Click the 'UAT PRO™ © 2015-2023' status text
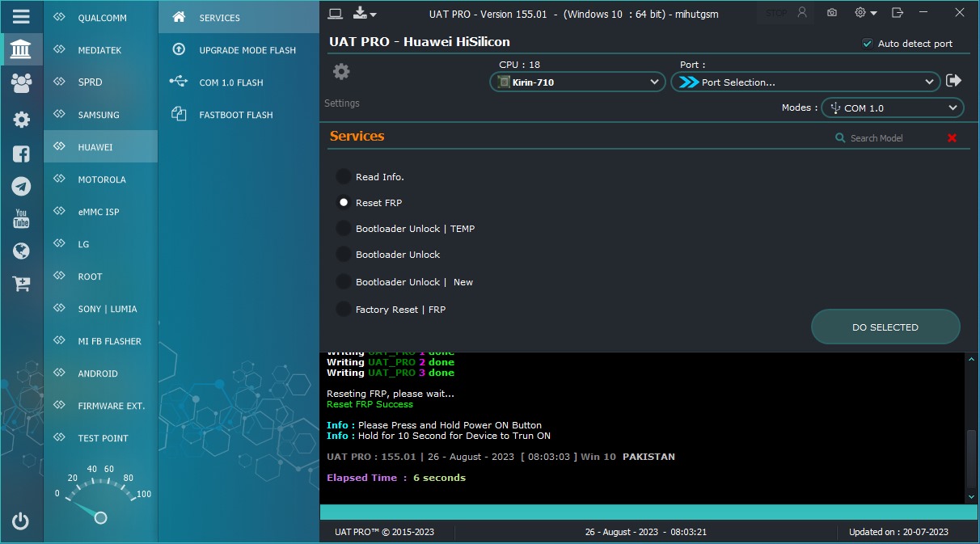 pyautogui.click(x=384, y=532)
